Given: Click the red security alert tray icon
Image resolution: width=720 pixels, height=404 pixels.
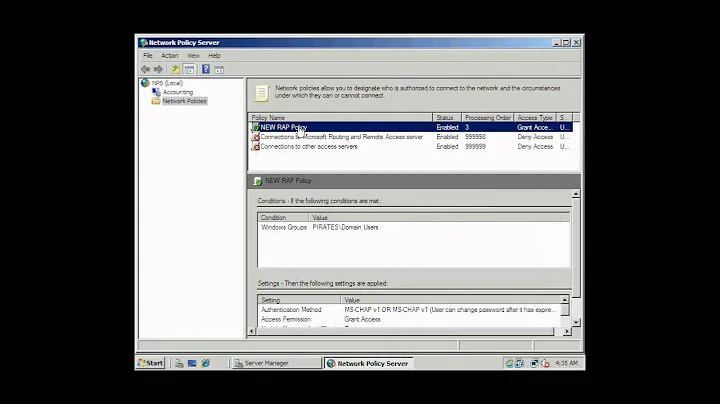Looking at the screenshot, I should 545,363.
